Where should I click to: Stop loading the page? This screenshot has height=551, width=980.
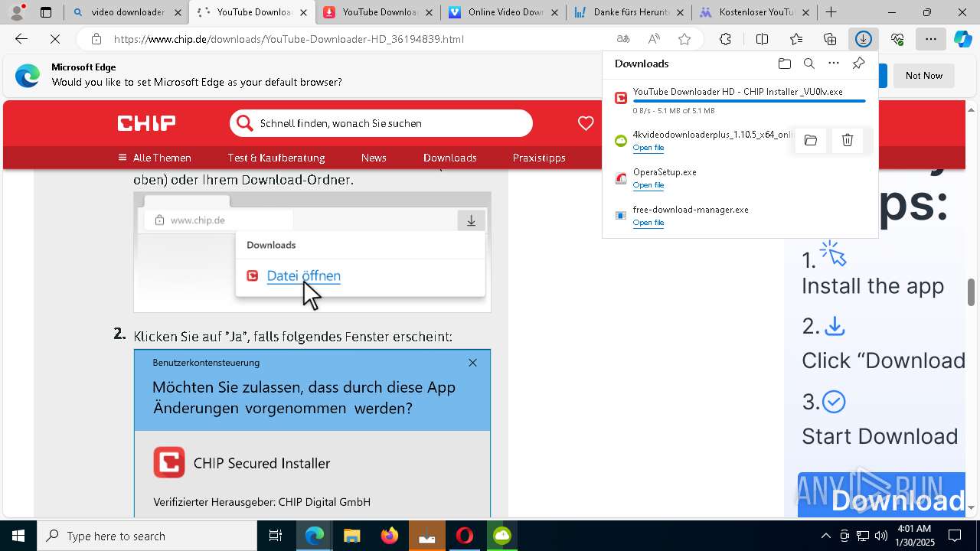[x=55, y=39]
